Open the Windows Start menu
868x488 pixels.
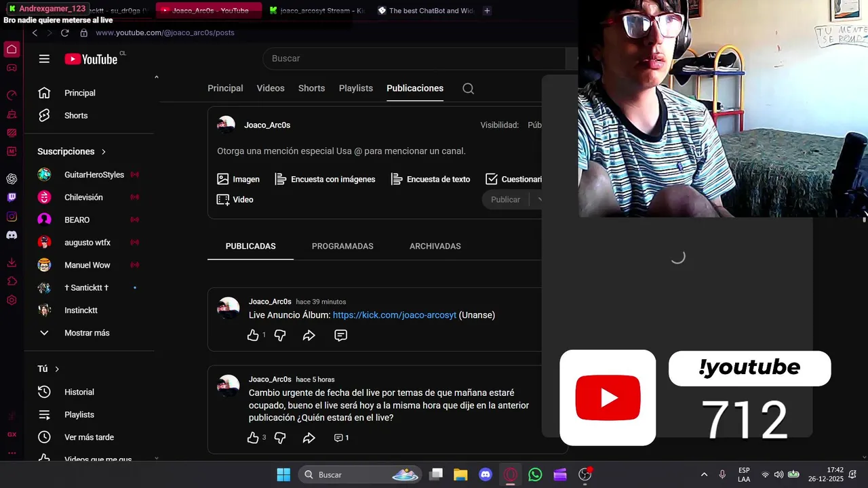283,474
